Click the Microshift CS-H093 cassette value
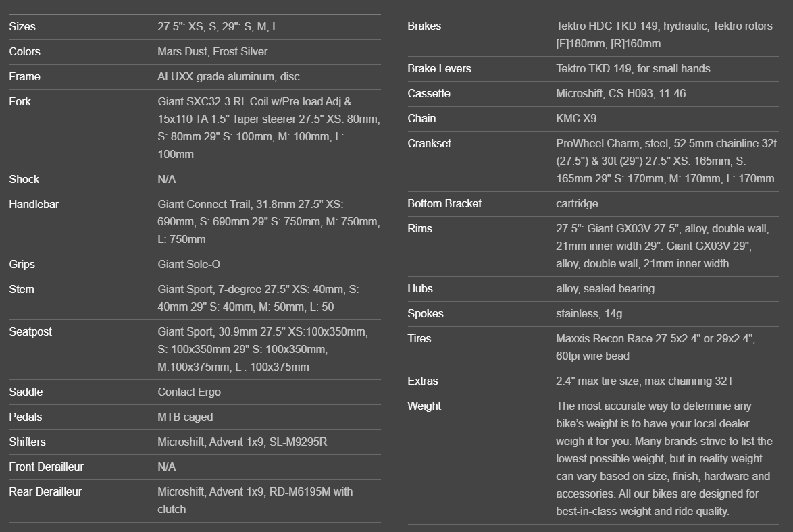This screenshot has height=532, width=793. point(620,94)
